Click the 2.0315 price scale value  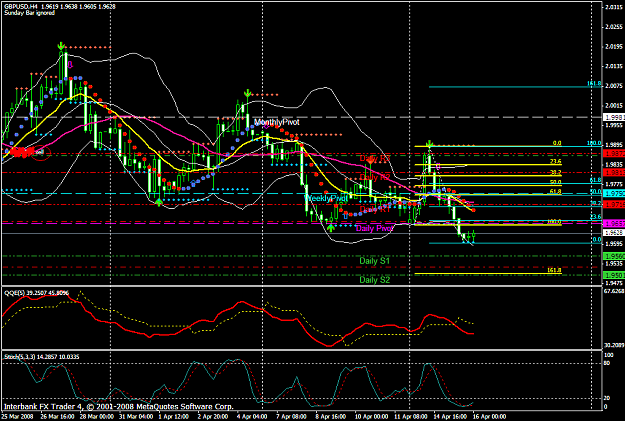click(614, 7)
